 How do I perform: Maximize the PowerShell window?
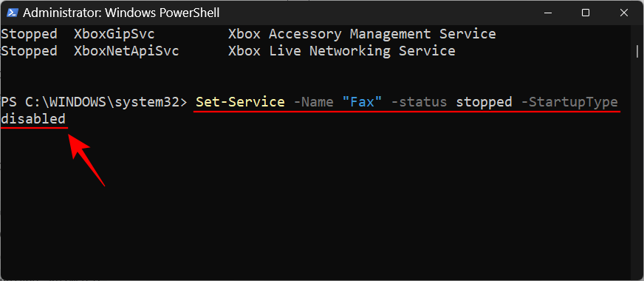585,13
